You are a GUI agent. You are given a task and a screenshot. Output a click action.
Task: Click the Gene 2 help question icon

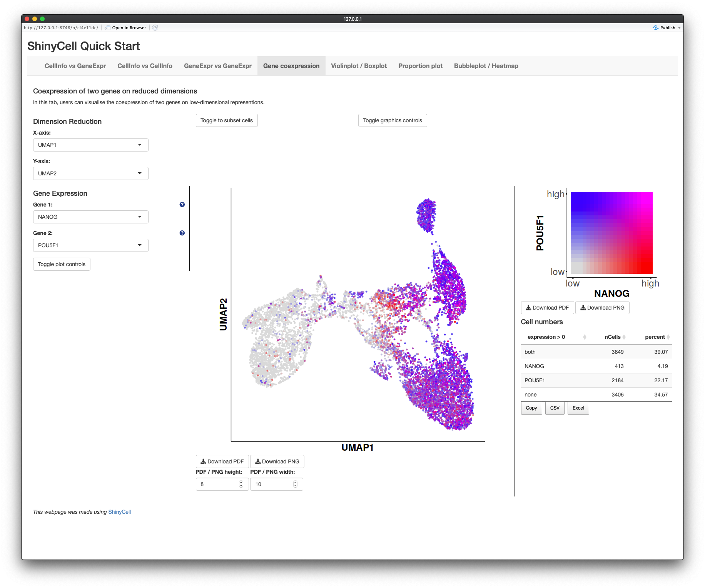(x=182, y=233)
